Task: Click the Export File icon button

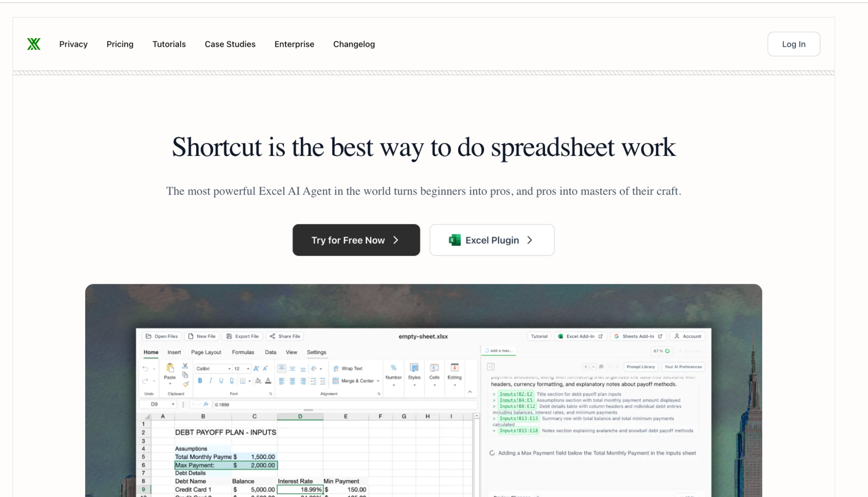Action: click(x=229, y=336)
